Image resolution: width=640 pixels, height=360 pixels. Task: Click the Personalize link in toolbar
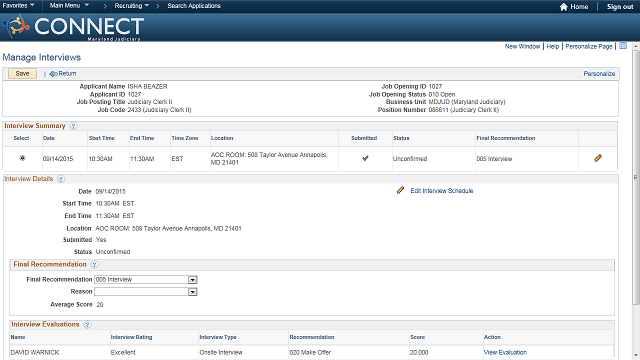(599, 74)
